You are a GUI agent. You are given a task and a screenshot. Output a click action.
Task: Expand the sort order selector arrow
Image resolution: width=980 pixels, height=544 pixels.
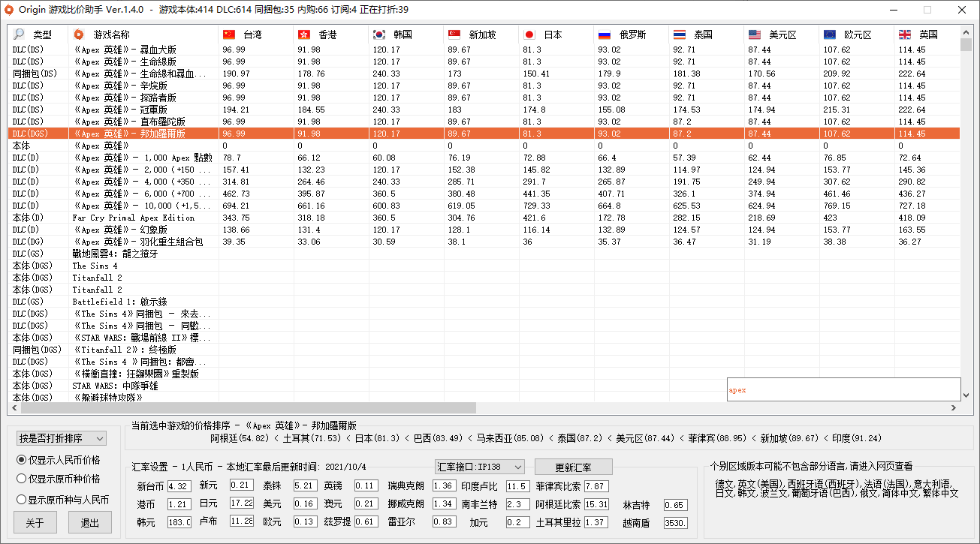pyautogui.click(x=98, y=437)
